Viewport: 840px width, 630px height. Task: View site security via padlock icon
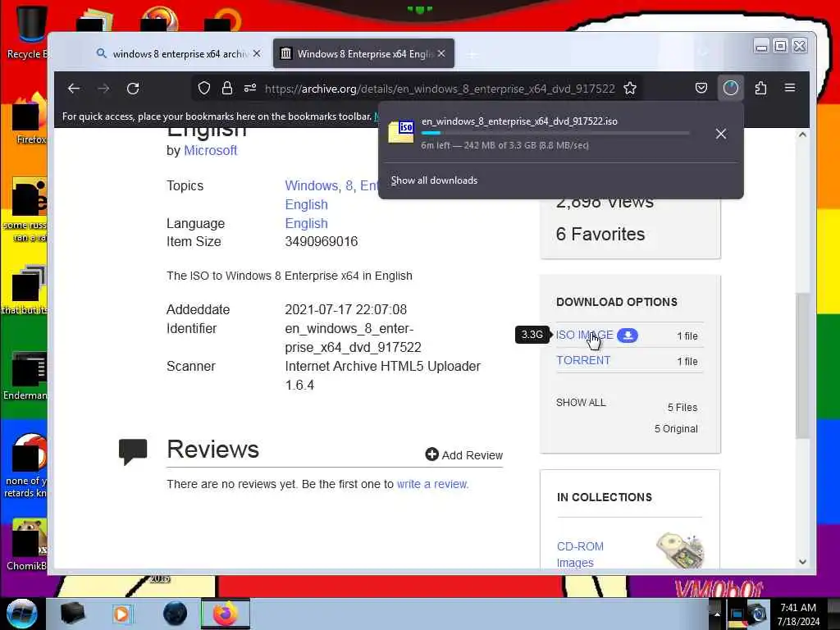pos(227,88)
